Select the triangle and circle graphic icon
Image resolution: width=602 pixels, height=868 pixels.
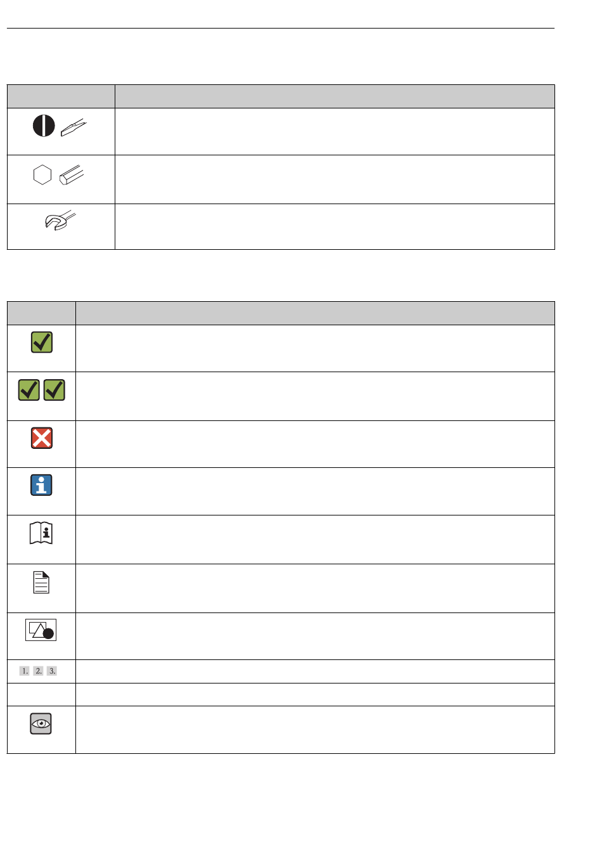tap(41, 630)
